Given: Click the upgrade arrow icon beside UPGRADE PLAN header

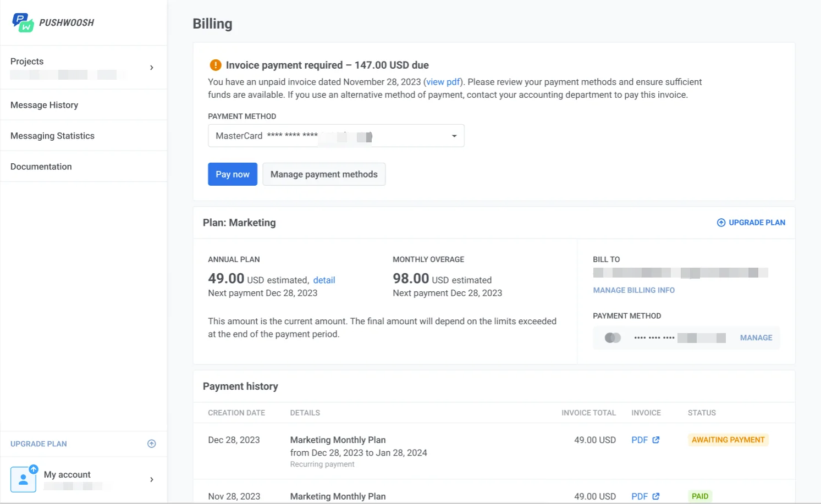Looking at the screenshot, I should (x=721, y=223).
